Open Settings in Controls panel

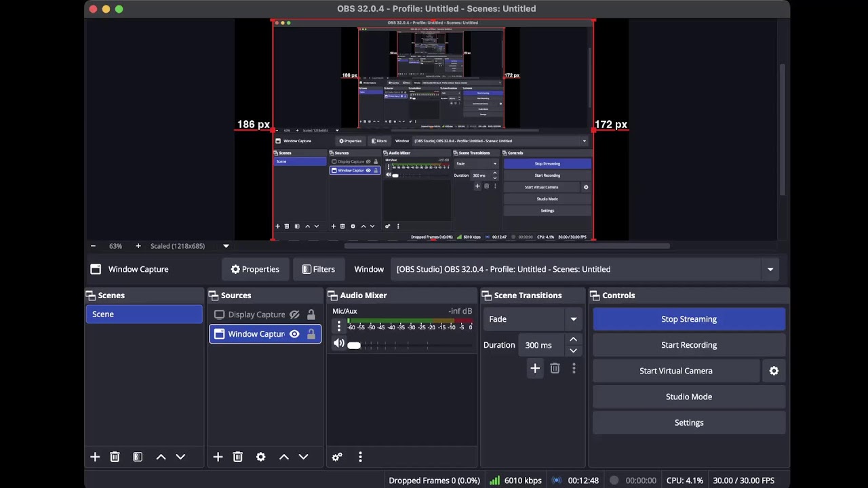tap(689, 422)
